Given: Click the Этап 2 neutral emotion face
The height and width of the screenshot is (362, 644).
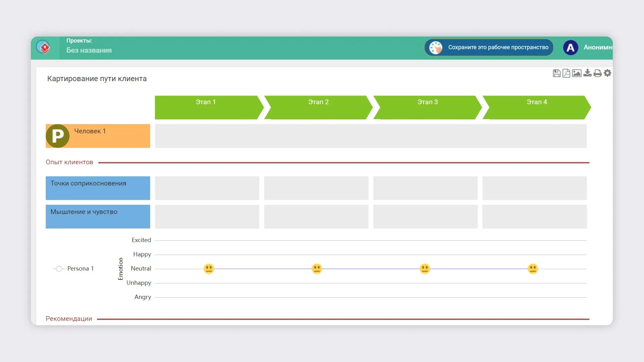Looking at the screenshot, I should [x=317, y=269].
